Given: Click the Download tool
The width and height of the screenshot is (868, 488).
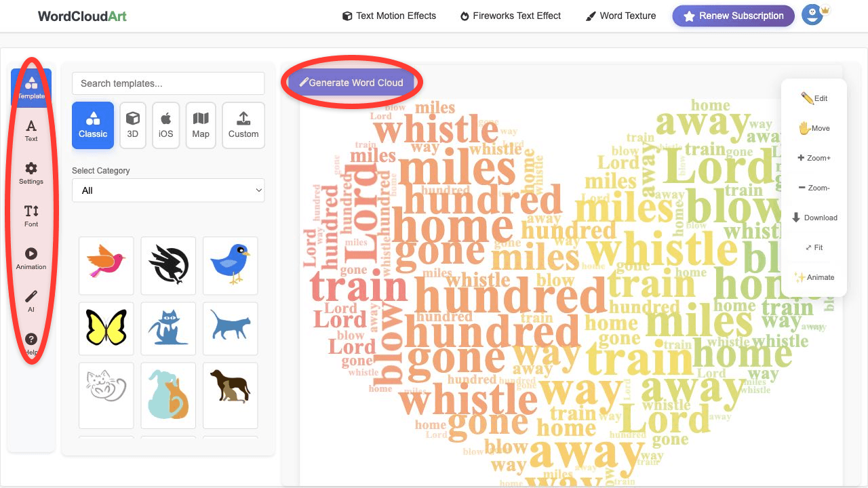Looking at the screenshot, I should pos(814,218).
